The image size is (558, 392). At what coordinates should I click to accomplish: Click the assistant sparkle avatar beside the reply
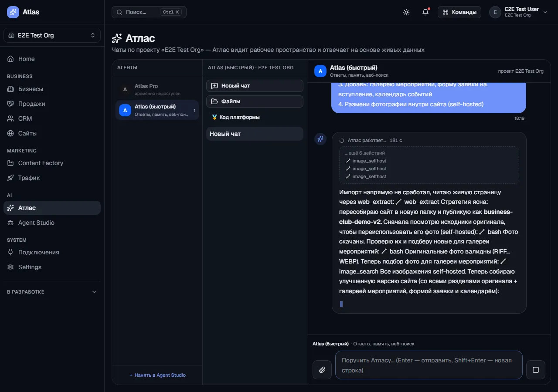[320, 139]
